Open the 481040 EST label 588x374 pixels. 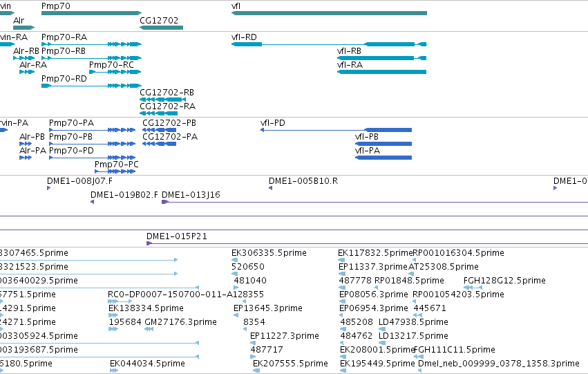click(x=250, y=281)
